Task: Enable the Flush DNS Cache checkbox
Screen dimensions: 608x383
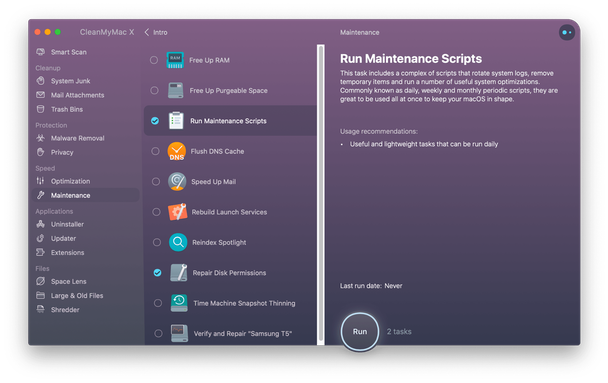Action: pyautogui.click(x=155, y=151)
